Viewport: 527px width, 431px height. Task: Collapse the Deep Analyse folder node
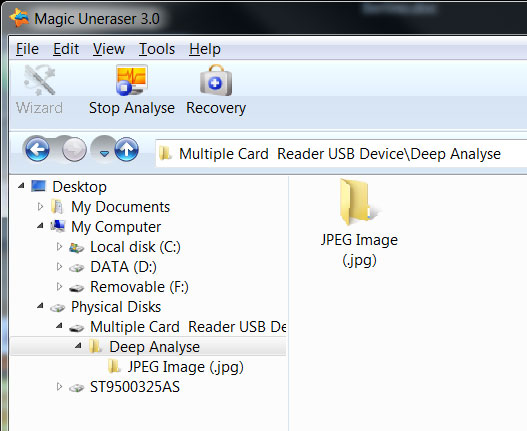click(78, 346)
